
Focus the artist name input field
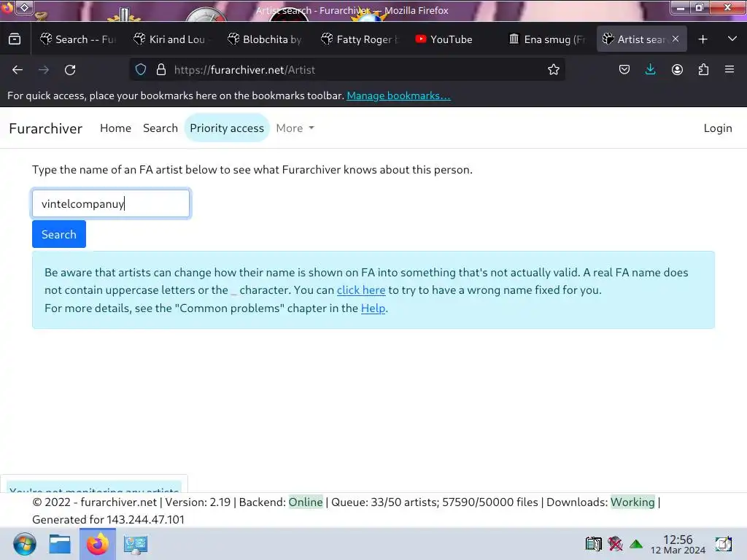pyautogui.click(x=111, y=204)
